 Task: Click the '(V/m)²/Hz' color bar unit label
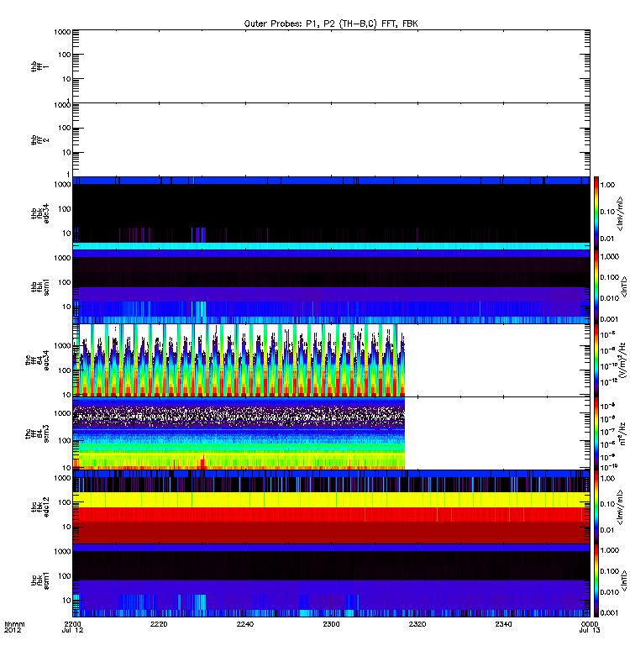[622, 360]
